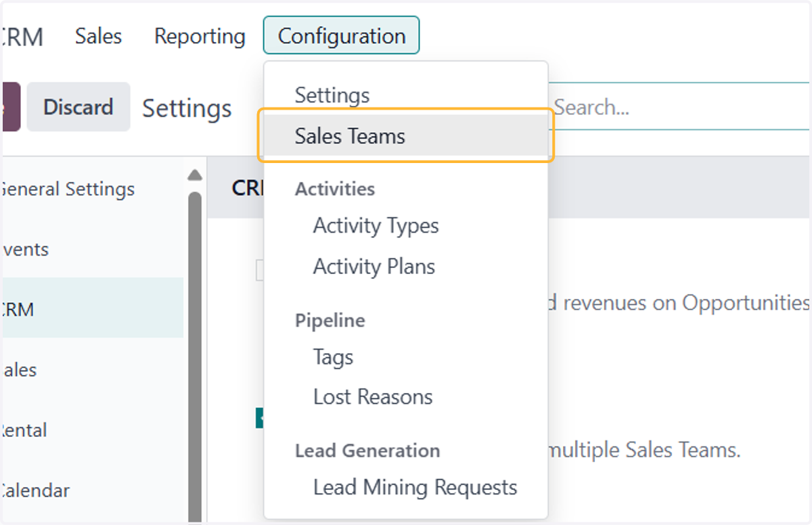Open the Configuration menu
The image size is (812, 525).
[341, 36]
